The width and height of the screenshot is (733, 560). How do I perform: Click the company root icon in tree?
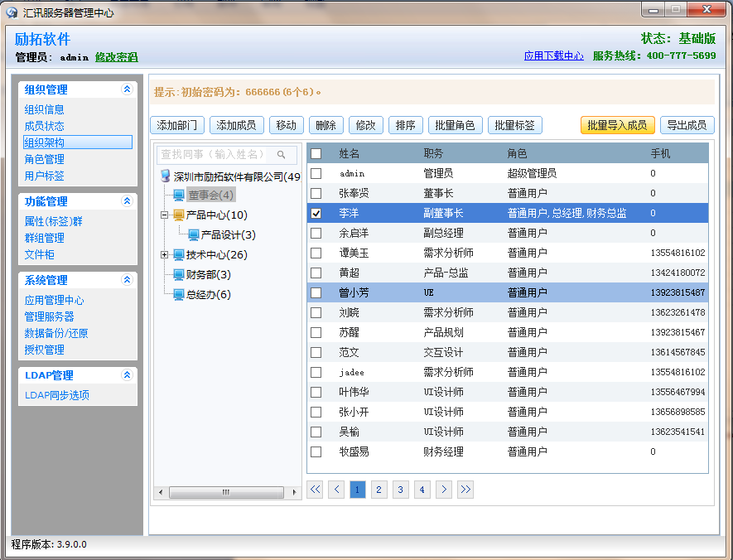pyautogui.click(x=165, y=176)
